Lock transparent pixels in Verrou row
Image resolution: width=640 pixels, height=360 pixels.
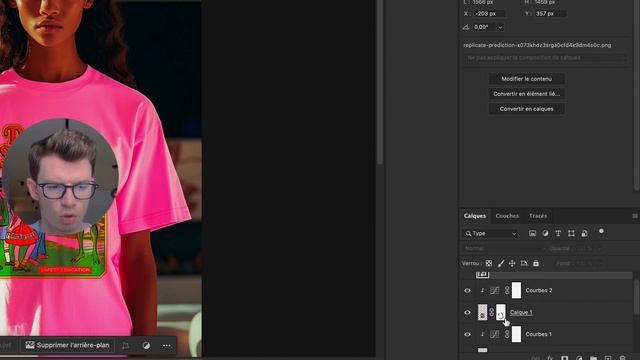click(x=489, y=264)
